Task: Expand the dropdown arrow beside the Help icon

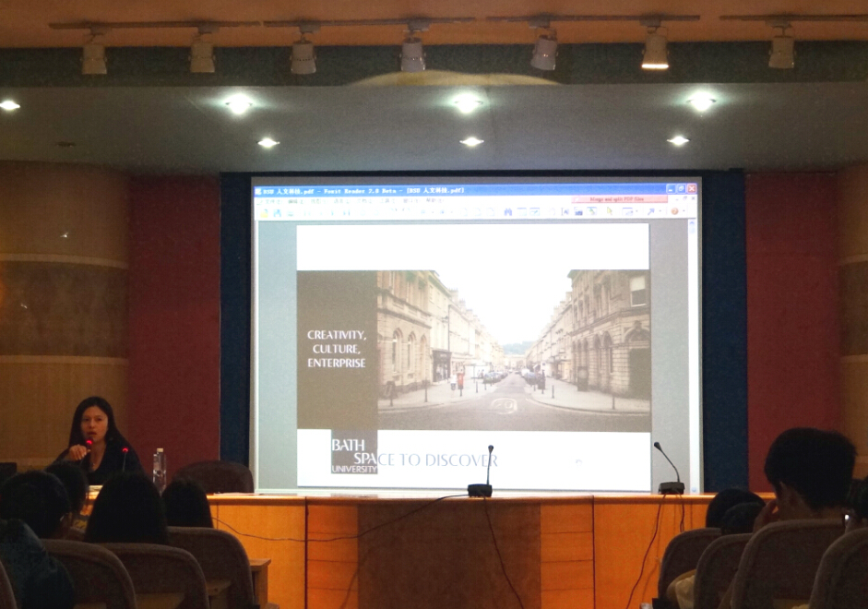Action: 684,211
